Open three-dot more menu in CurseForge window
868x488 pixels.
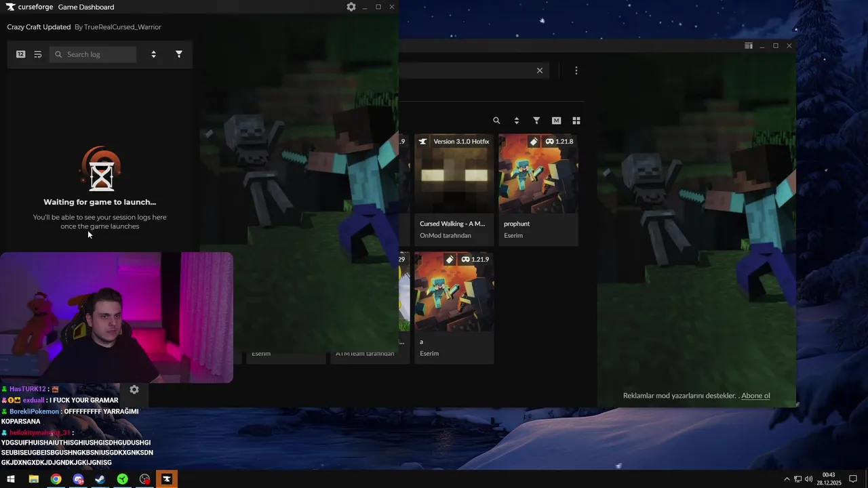(x=576, y=70)
